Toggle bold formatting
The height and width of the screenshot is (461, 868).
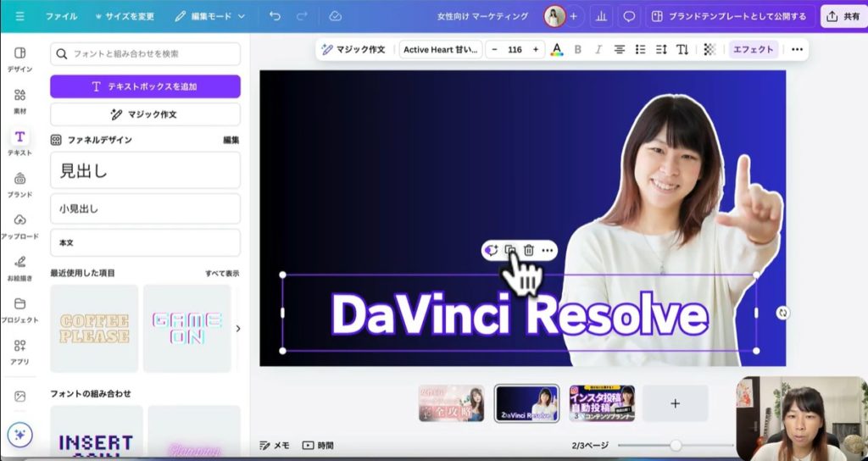pyautogui.click(x=578, y=49)
